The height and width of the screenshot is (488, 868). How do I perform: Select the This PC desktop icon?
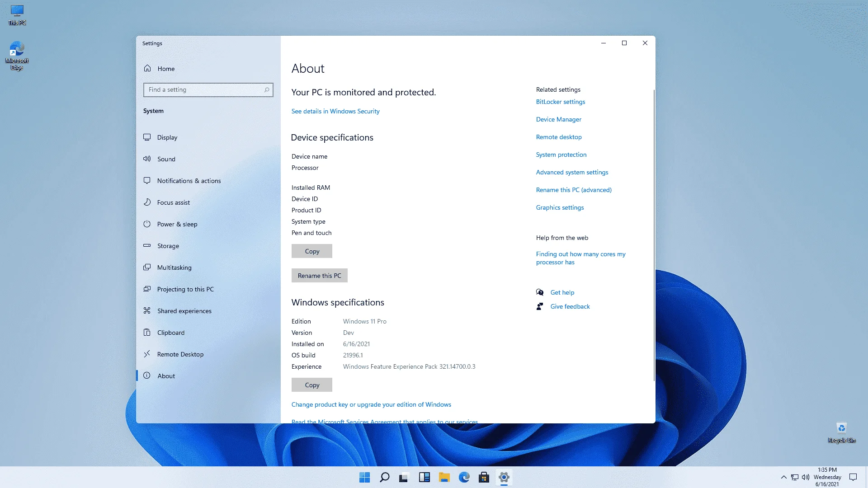click(x=17, y=15)
